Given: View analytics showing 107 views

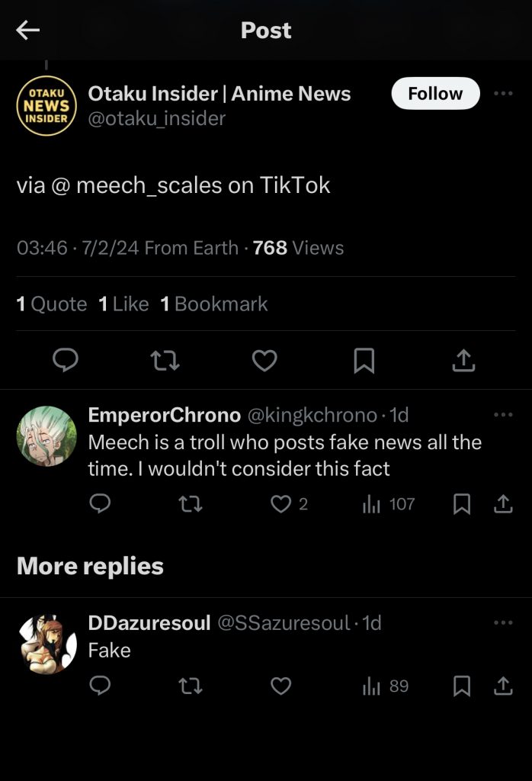Looking at the screenshot, I should (x=389, y=503).
